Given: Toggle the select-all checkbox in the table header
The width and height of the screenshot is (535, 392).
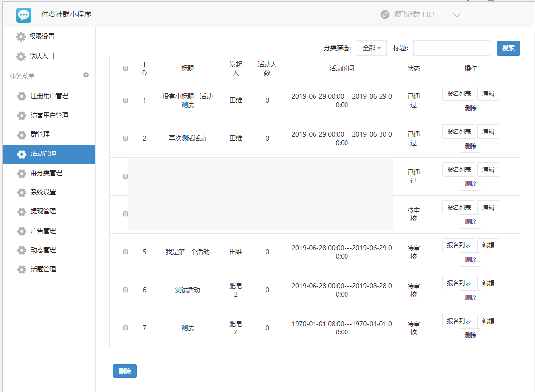Looking at the screenshot, I should point(125,68).
